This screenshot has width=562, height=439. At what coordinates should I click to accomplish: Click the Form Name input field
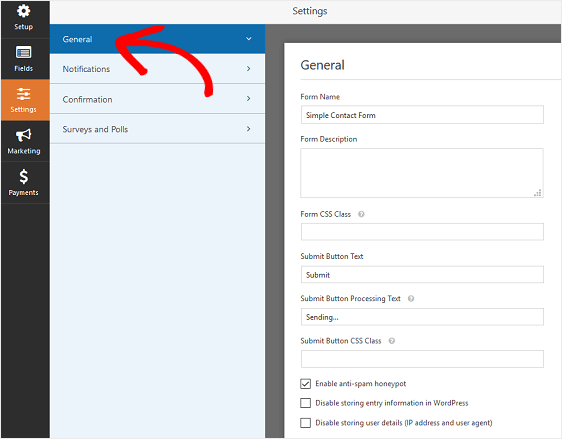coord(422,115)
